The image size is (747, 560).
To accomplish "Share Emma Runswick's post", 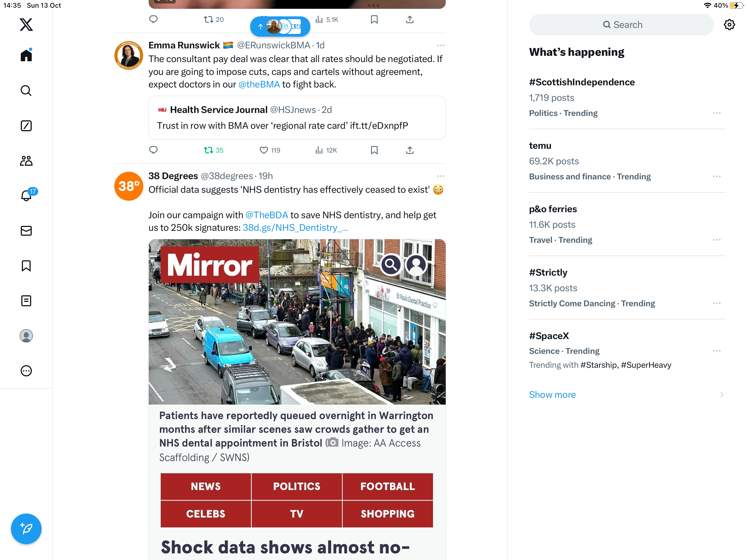I will click(x=410, y=150).
